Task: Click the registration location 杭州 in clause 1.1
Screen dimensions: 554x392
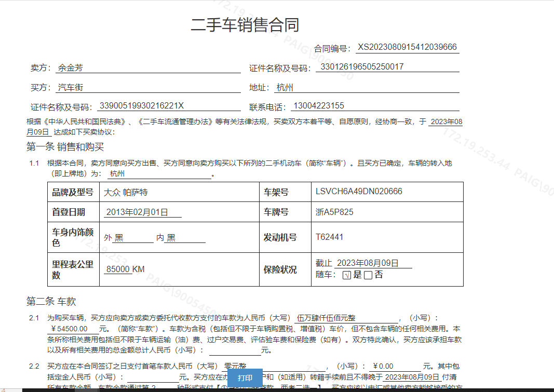Action: [159, 174]
